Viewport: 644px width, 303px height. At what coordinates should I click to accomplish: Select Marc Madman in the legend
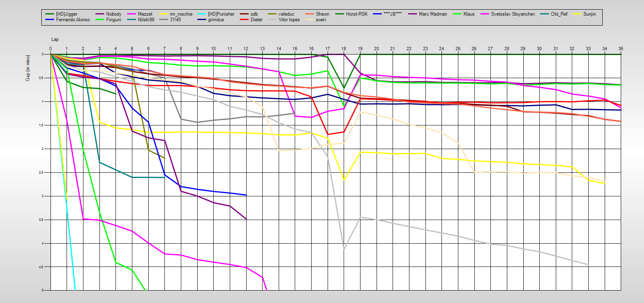433,14
